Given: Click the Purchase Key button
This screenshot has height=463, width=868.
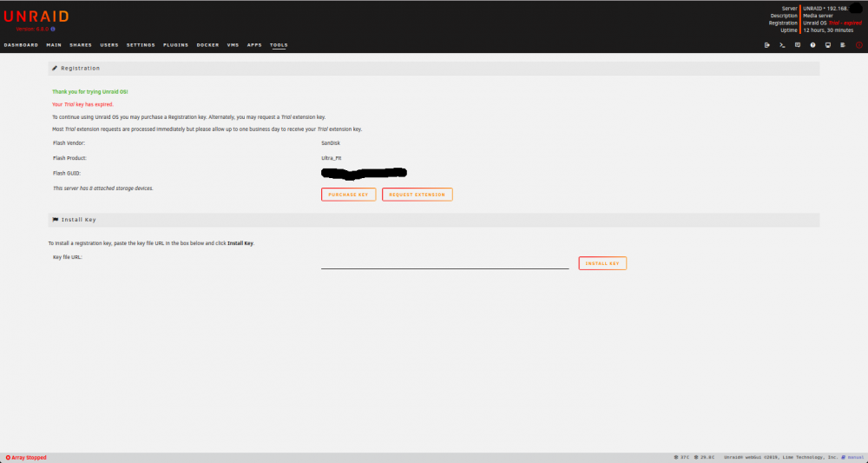Looking at the screenshot, I should [348, 195].
